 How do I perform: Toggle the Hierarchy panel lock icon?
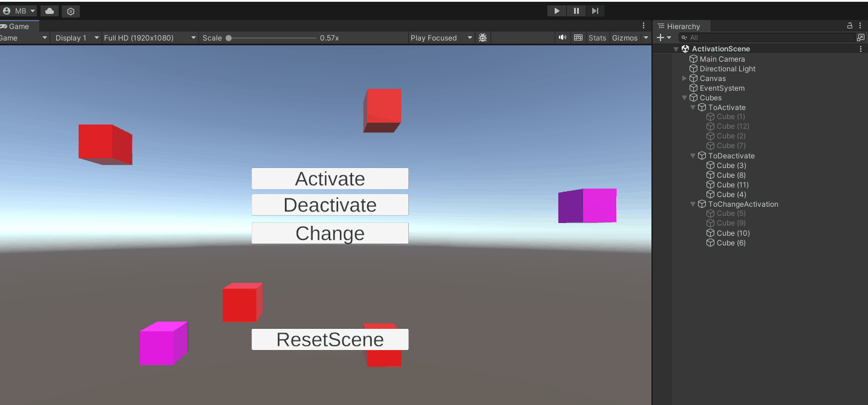[x=850, y=26]
